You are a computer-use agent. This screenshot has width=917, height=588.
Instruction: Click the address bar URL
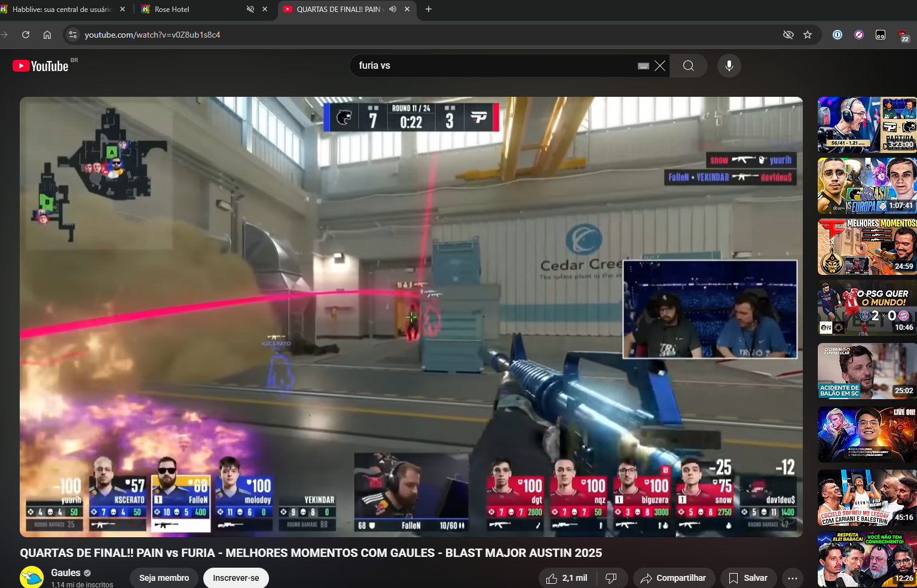[152, 35]
